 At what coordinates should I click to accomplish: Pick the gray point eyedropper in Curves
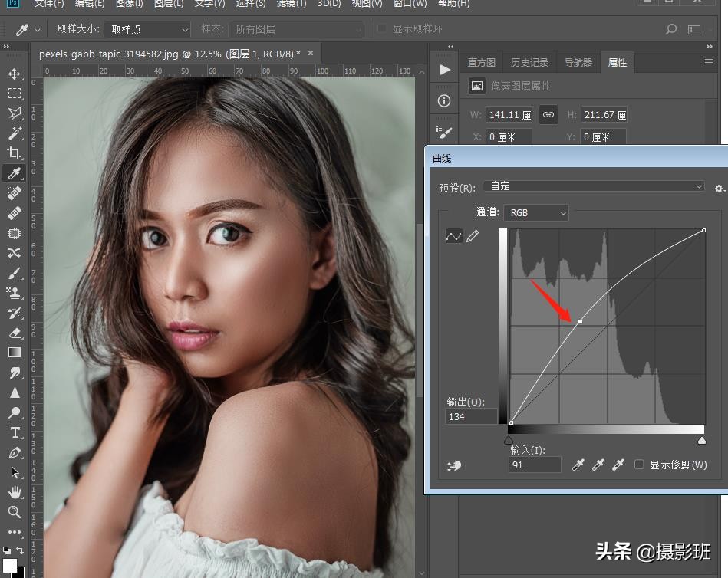click(x=598, y=465)
